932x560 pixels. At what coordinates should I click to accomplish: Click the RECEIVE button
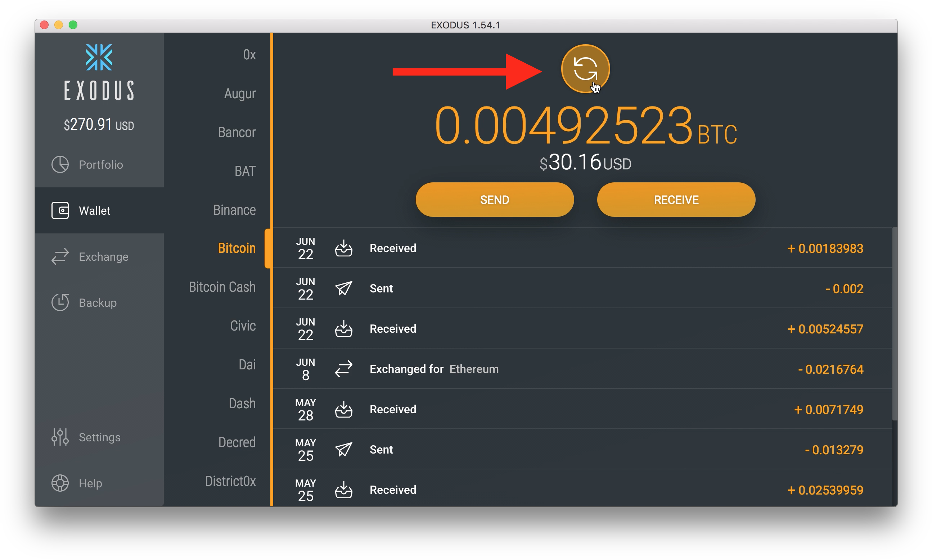(x=676, y=200)
